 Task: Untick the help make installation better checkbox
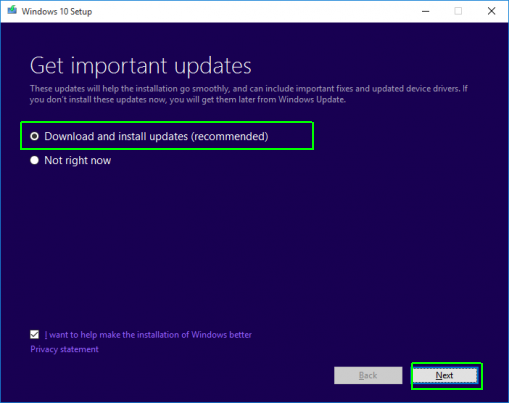coord(34,334)
